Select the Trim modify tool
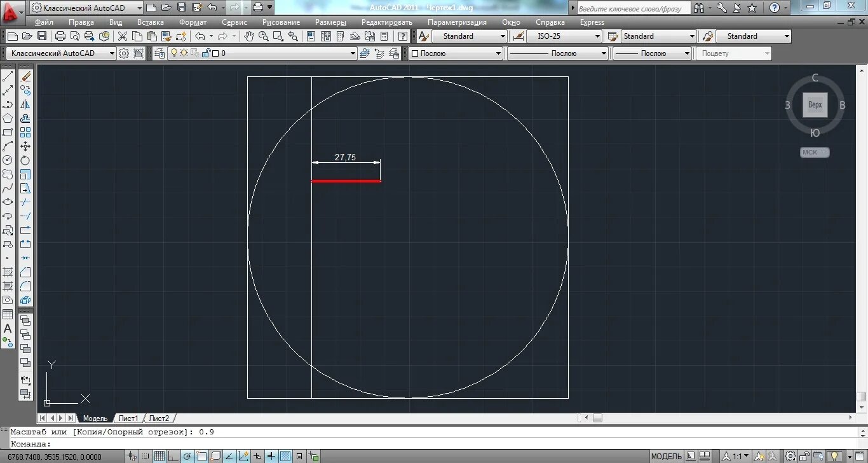Viewport: 868px width, 463px height. click(x=25, y=202)
